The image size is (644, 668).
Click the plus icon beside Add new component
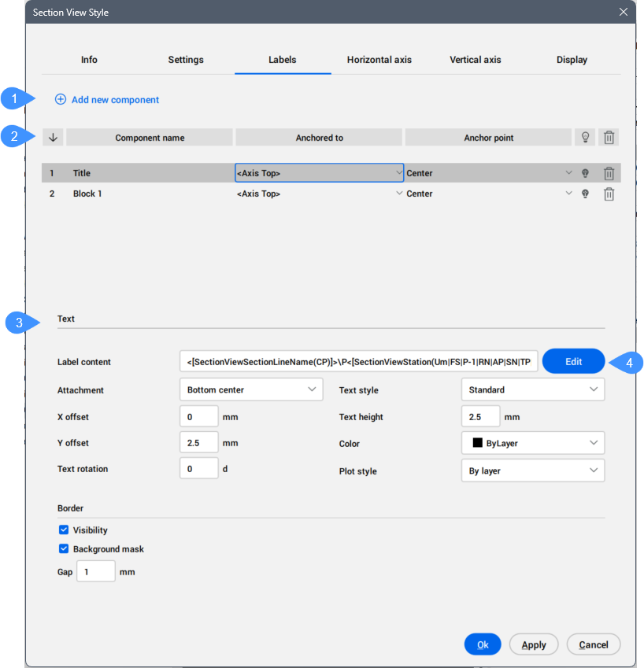pyautogui.click(x=61, y=100)
